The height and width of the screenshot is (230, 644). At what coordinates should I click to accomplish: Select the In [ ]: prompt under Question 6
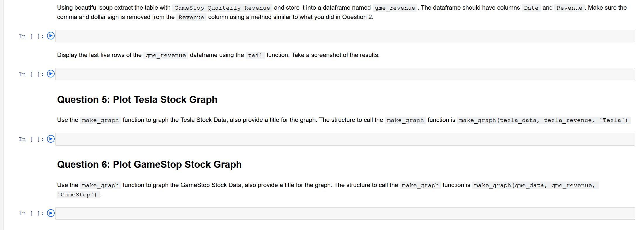(x=31, y=213)
